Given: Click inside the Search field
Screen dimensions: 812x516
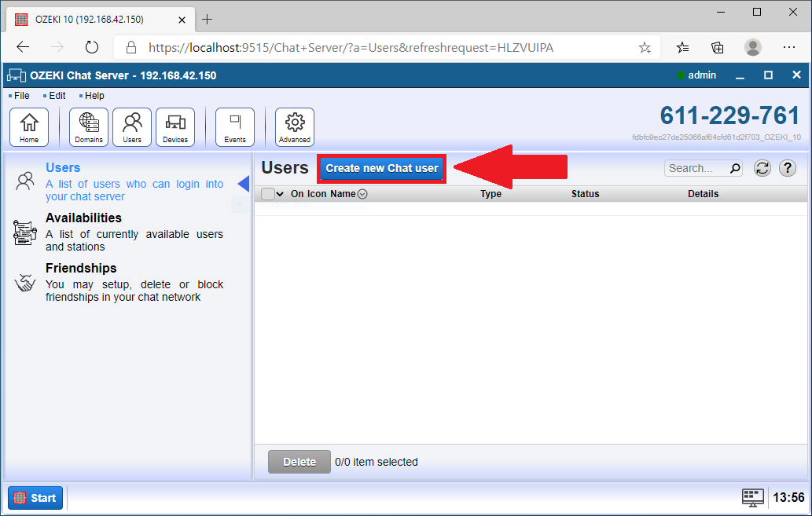Looking at the screenshot, I should pyautogui.click(x=696, y=167).
